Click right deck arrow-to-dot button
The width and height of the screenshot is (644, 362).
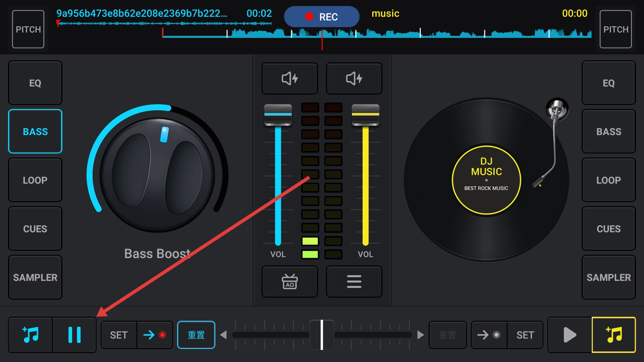(489, 335)
